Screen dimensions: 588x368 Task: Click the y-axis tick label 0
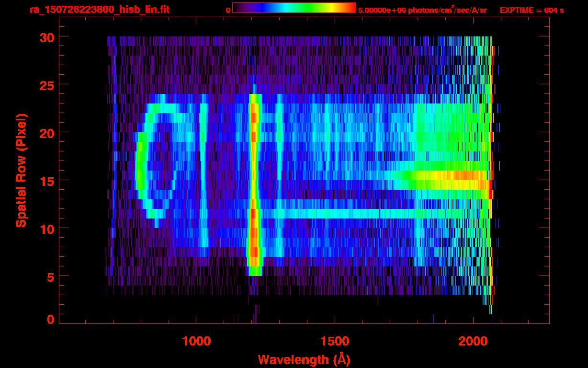click(x=51, y=320)
